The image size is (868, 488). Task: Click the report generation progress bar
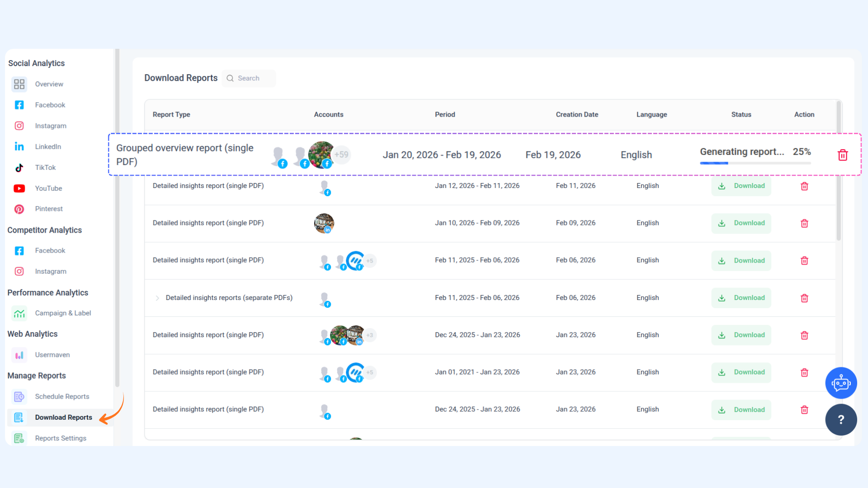click(x=755, y=163)
